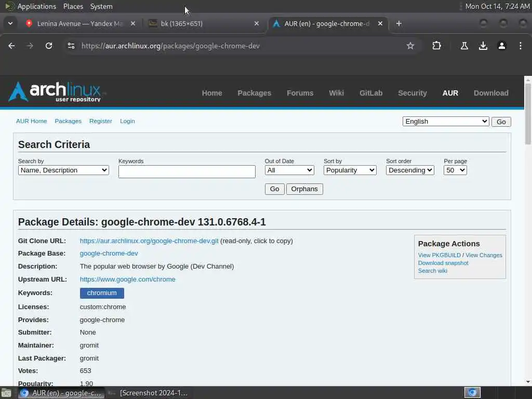This screenshot has height=399, width=532.
Task: Click Go button under search criteria
Action: pos(274,189)
